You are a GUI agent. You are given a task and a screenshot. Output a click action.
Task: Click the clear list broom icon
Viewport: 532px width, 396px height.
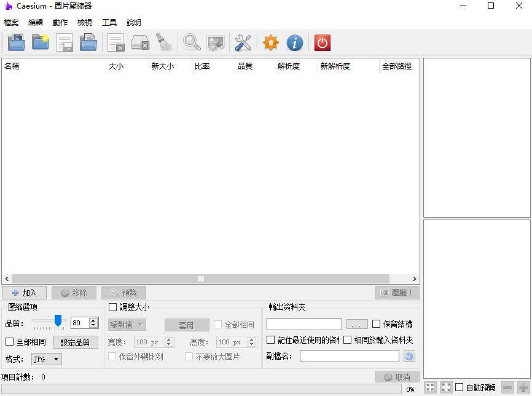click(x=164, y=43)
